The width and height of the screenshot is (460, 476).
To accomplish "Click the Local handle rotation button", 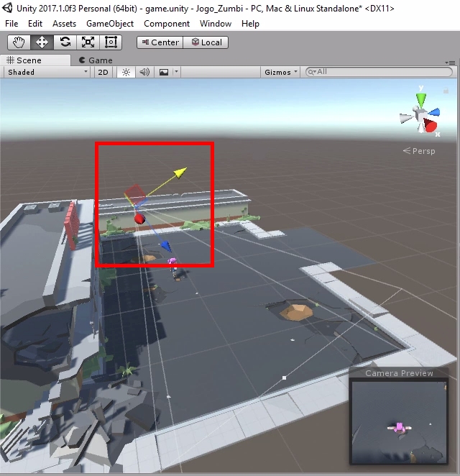I will pyautogui.click(x=206, y=42).
